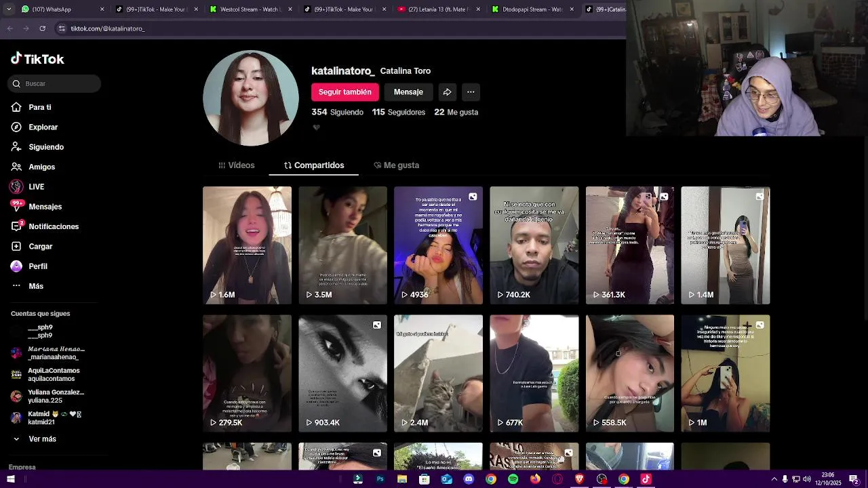This screenshot has height=488, width=868.
Task: Go back with browser back arrow
Action: point(9,28)
